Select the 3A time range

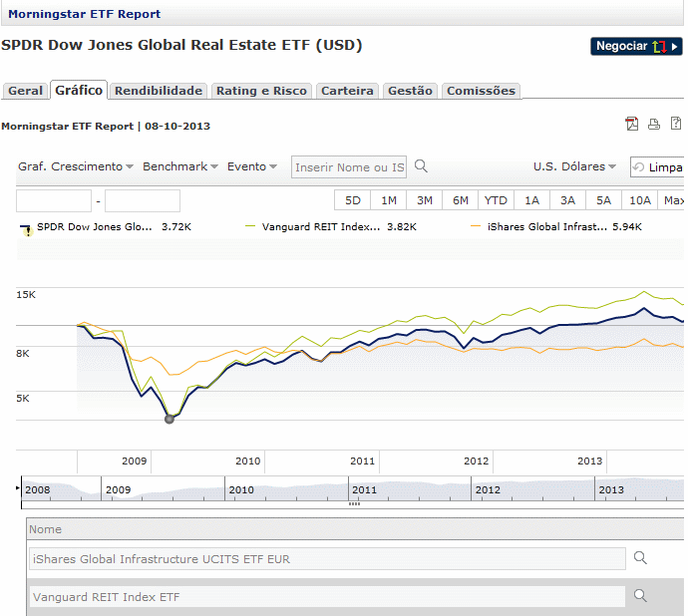tap(567, 200)
